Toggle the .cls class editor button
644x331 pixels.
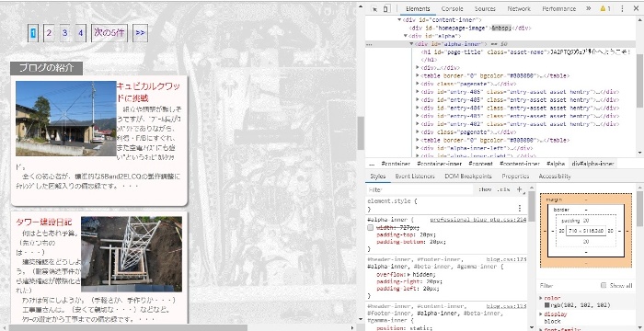click(x=503, y=189)
